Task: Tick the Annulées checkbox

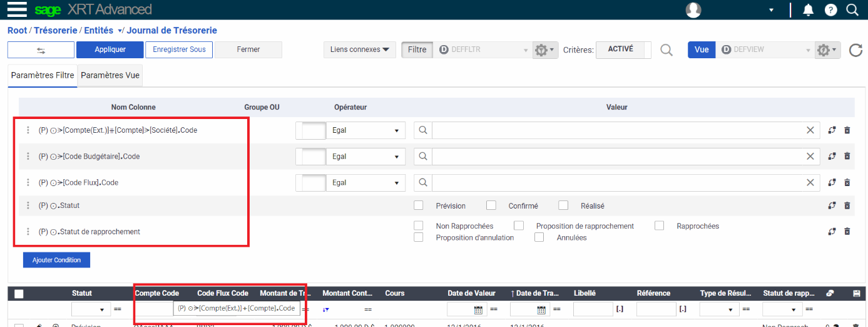Action: tap(539, 237)
